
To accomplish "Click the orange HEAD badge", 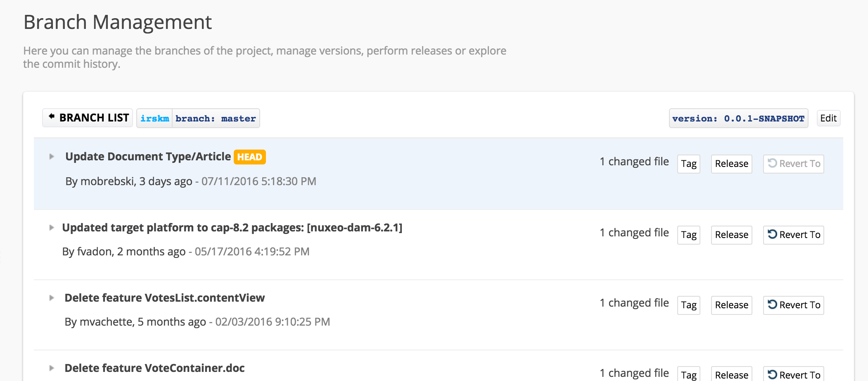I will click(x=249, y=157).
